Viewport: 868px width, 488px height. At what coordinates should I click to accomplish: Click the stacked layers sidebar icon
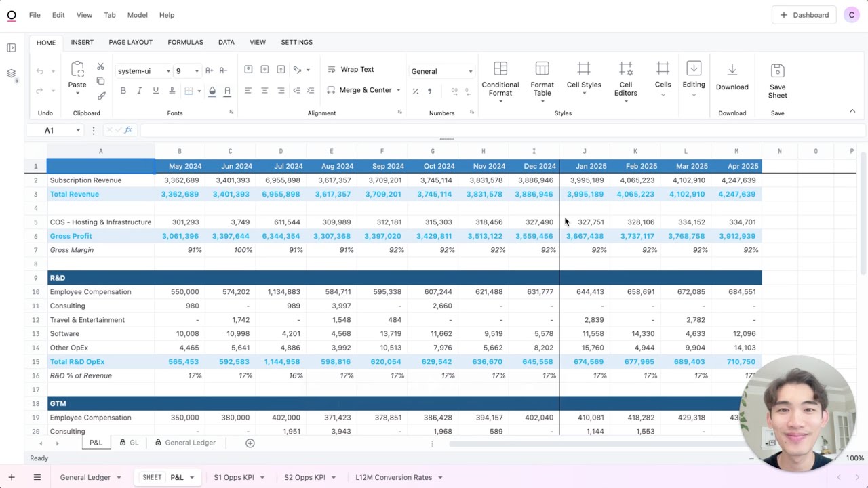[x=12, y=73]
